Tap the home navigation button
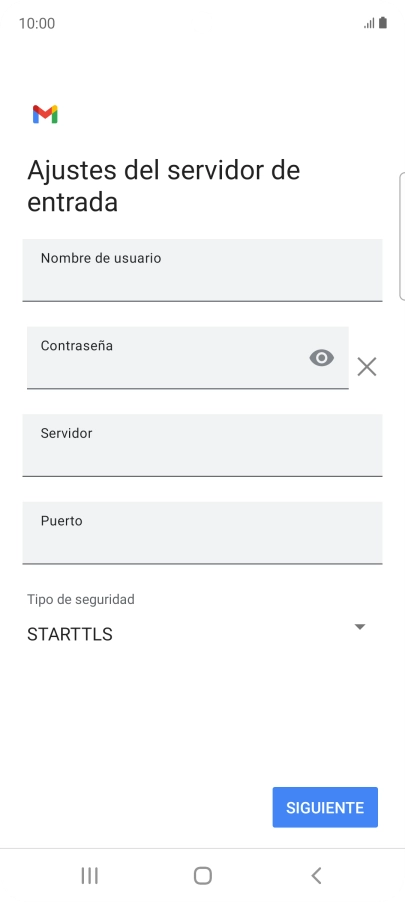Viewport: 405px width, 902px height. coord(202,876)
